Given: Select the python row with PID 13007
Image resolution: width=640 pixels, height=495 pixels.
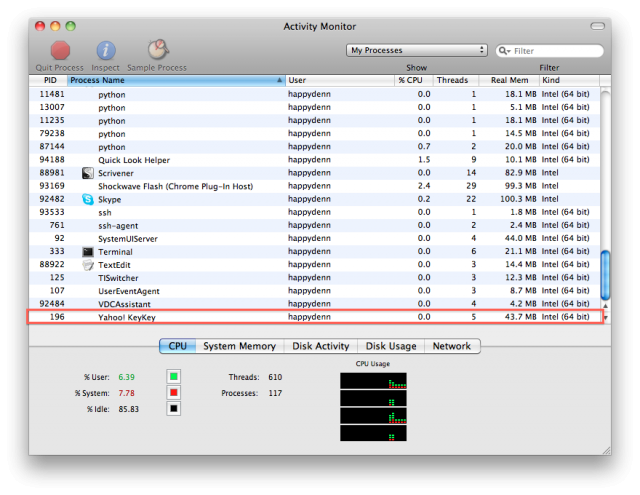Looking at the screenshot, I should (x=315, y=107).
